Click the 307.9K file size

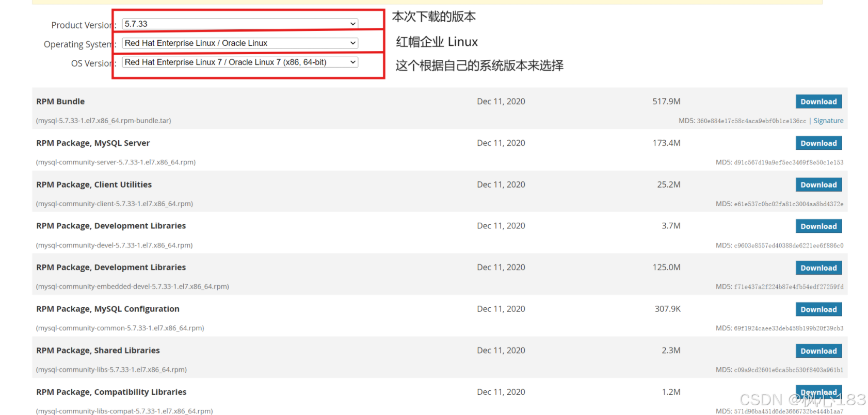(x=668, y=309)
